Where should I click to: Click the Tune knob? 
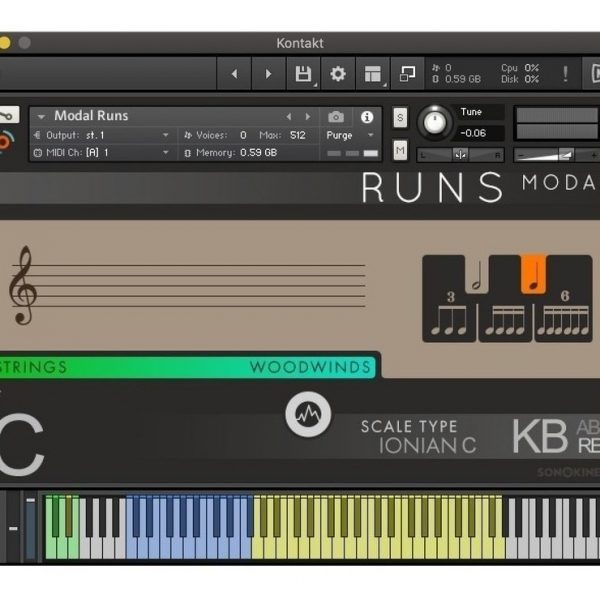(x=435, y=122)
